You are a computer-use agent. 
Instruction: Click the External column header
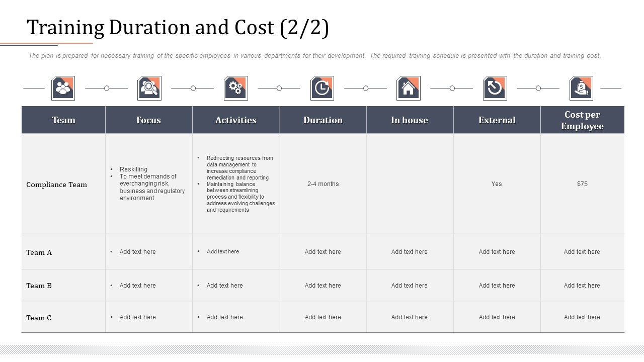pos(497,120)
